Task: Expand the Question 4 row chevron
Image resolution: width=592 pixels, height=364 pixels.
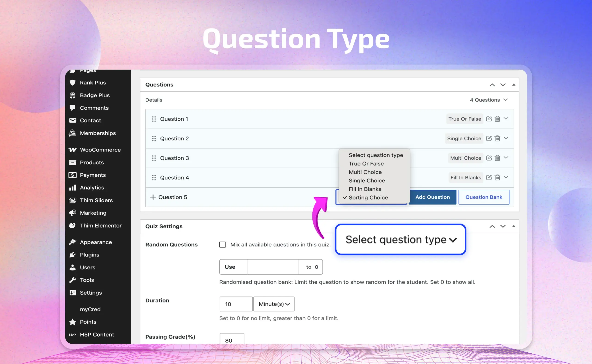Action: pyautogui.click(x=506, y=177)
